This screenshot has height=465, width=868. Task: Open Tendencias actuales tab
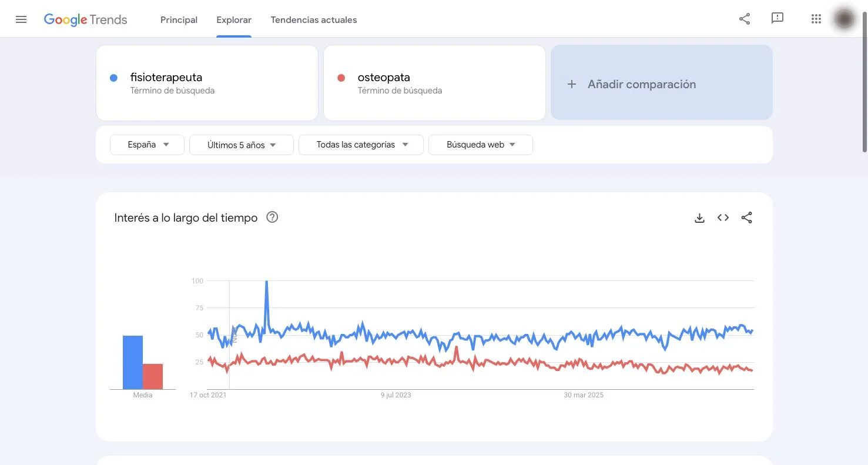click(314, 20)
